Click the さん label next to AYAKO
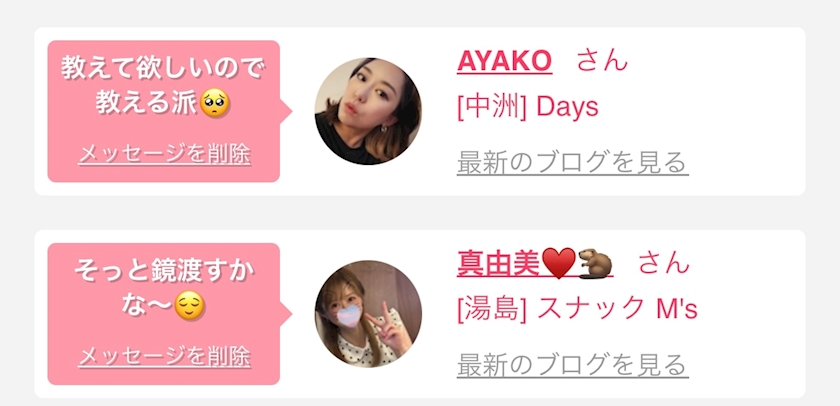 [602, 62]
